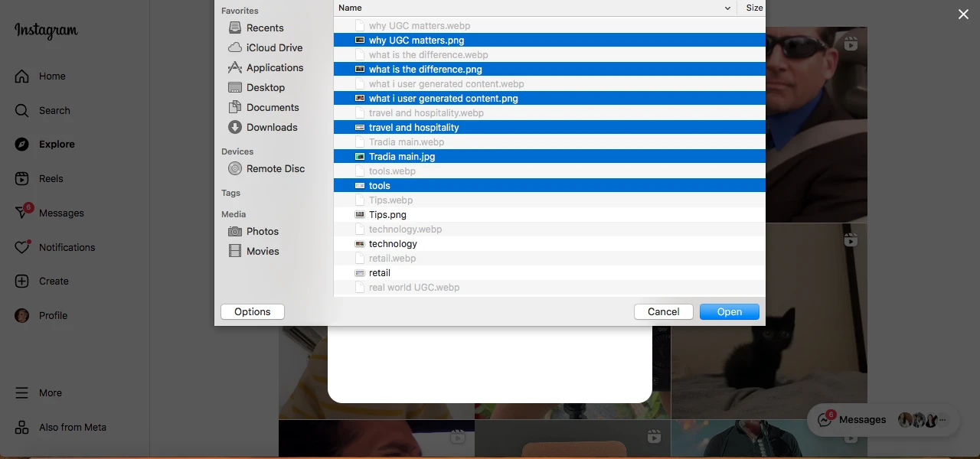
Task: Select file Tradia main.jpg
Action: click(549, 157)
